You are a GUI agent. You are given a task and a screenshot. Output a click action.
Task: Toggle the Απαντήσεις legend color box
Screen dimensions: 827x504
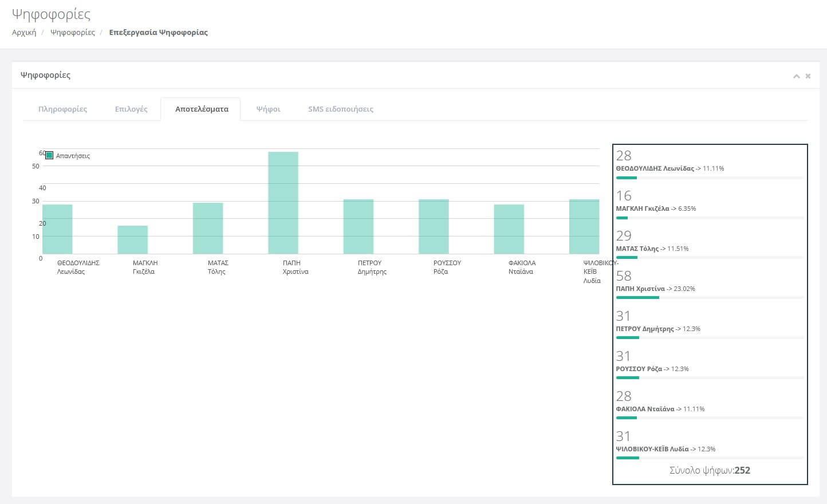click(x=49, y=155)
